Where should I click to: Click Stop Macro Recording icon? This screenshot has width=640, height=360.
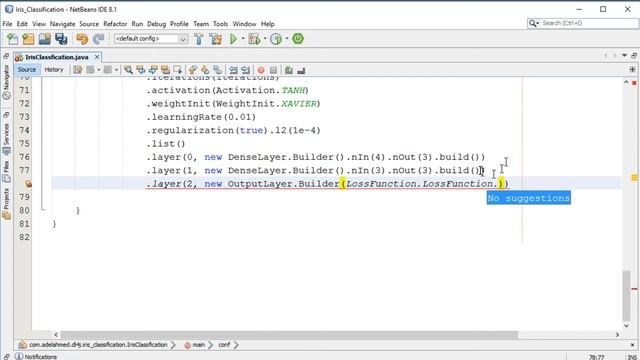(x=273, y=70)
